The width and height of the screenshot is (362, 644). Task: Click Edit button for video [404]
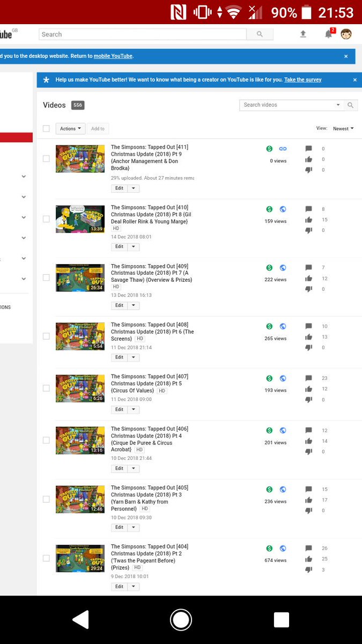pos(119,587)
